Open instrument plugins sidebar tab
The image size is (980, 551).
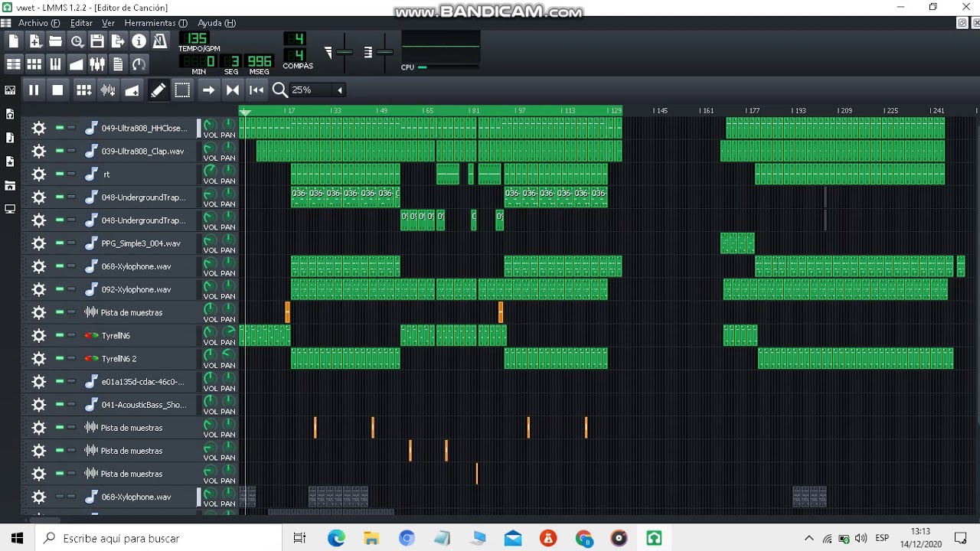[10, 90]
